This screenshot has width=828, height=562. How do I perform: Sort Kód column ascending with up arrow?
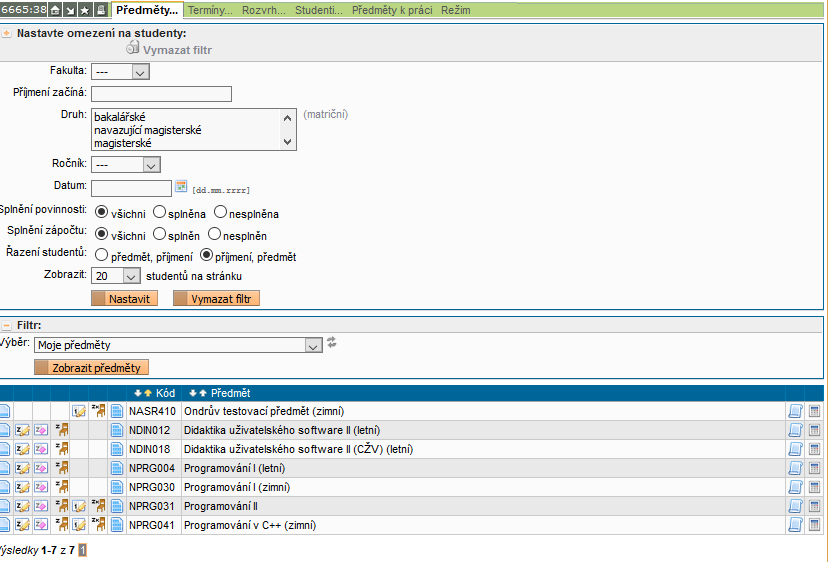[149, 393]
